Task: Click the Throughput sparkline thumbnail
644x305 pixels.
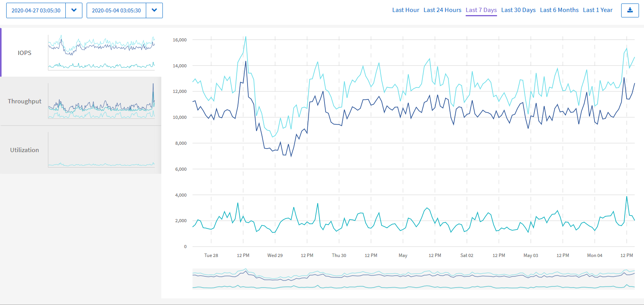Action: tap(101, 101)
